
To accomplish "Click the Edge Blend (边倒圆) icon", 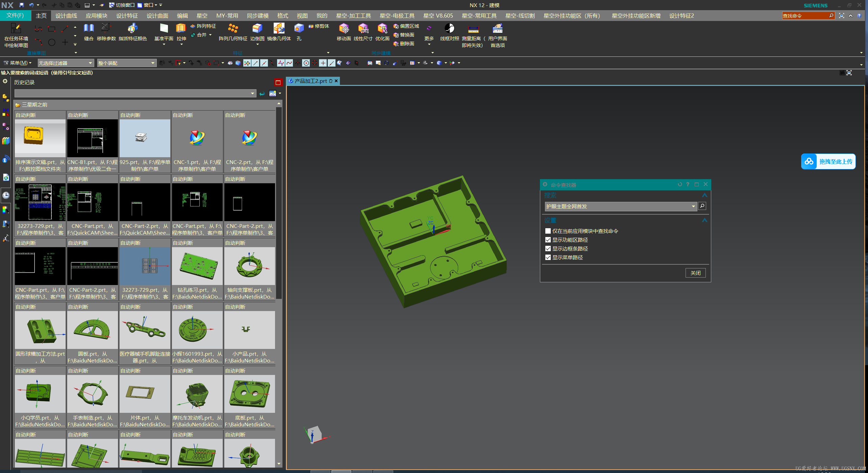I will (x=257, y=29).
